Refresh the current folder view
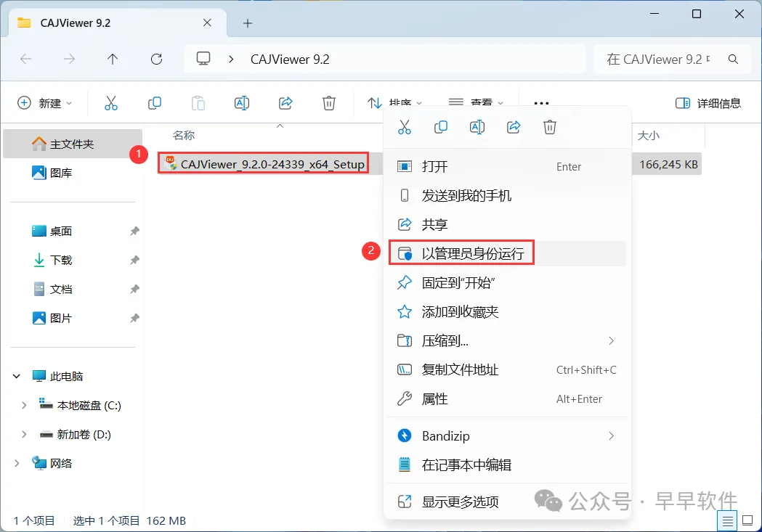Screen dimensions: 762x532 (x=156, y=60)
